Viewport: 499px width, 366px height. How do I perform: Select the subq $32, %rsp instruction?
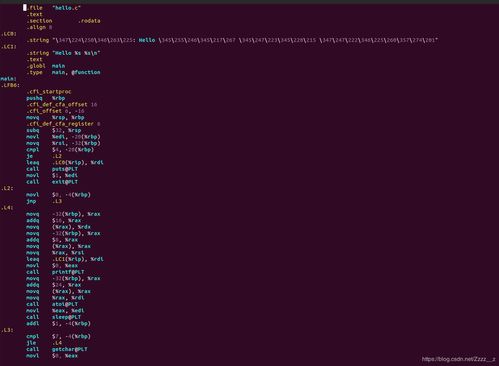tap(54, 130)
